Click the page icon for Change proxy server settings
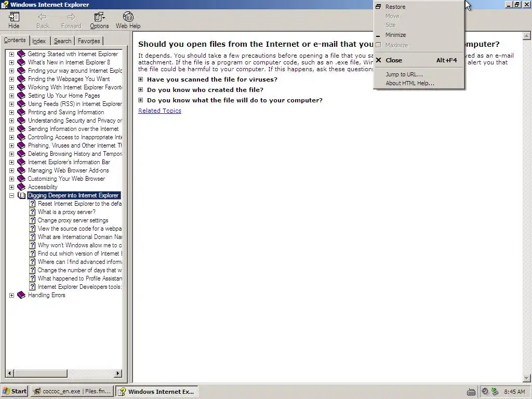The width and height of the screenshot is (532, 399). click(32, 220)
